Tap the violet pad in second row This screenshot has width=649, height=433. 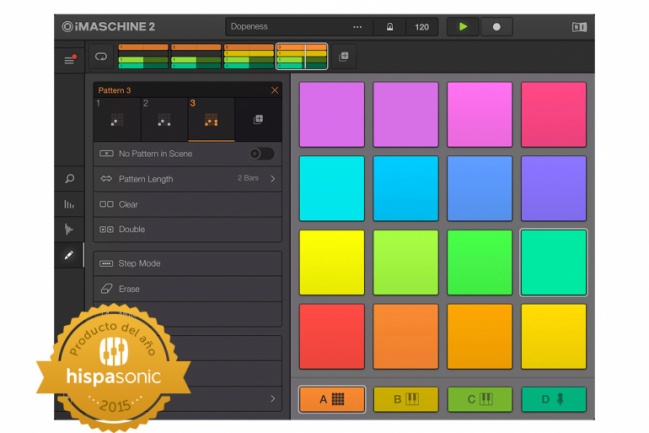tap(554, 188)
